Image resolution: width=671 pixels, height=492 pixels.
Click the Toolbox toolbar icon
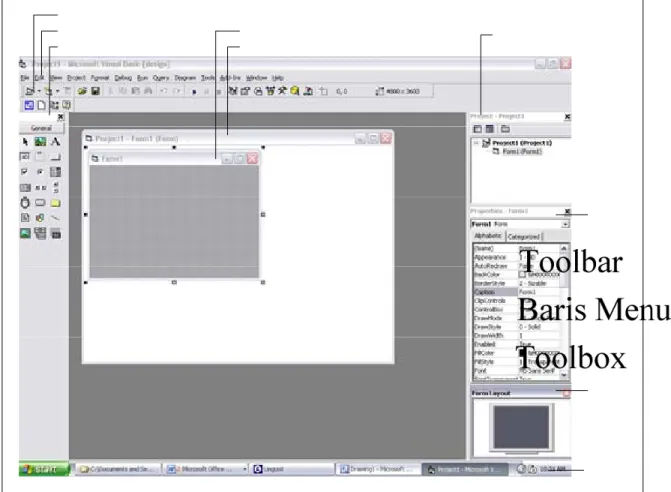[x=282, y=91]
